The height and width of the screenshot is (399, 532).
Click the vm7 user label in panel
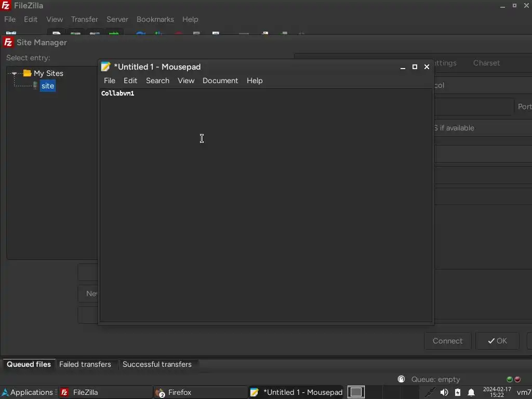(524, 392)
